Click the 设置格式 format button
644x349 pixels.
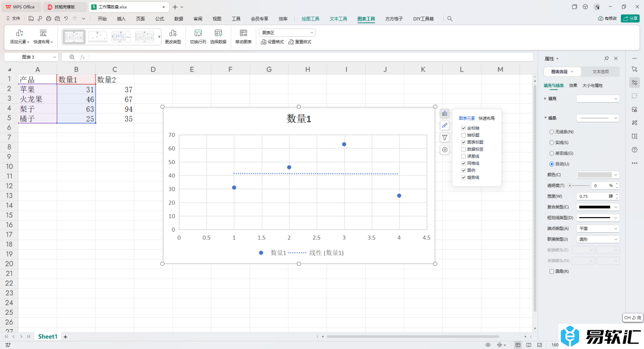(272, 42)
